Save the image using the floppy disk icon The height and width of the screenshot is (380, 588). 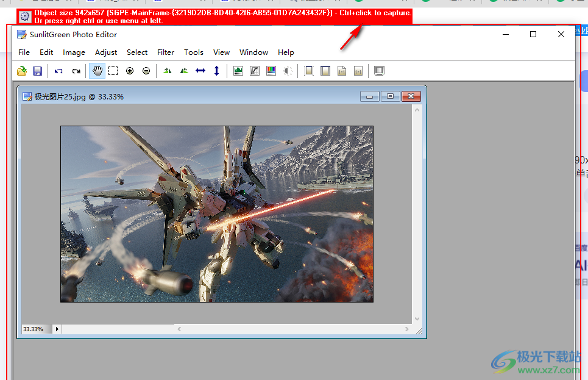pos(38,71)
